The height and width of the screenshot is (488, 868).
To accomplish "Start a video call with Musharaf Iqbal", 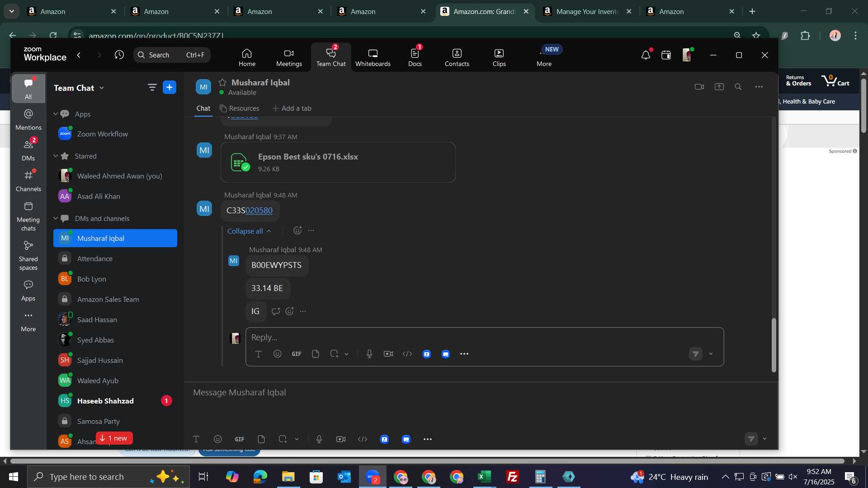I will pyautogui.click(x=699, y=87).
